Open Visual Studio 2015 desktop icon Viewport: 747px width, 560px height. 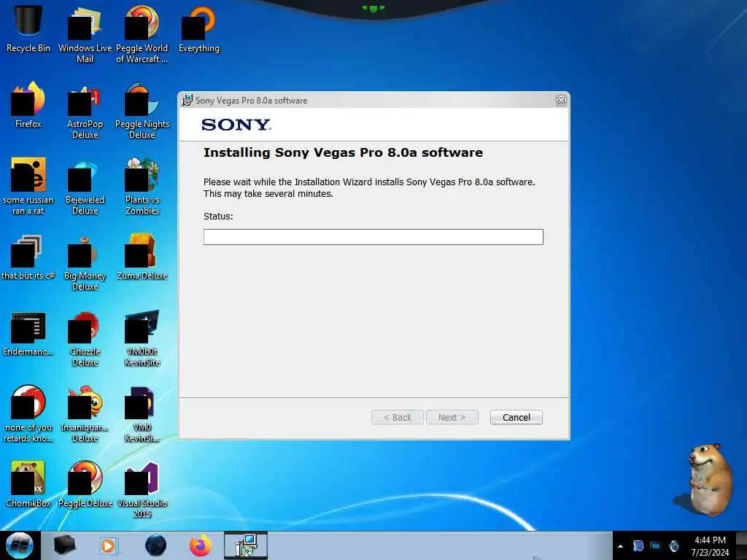pos(142,489)
